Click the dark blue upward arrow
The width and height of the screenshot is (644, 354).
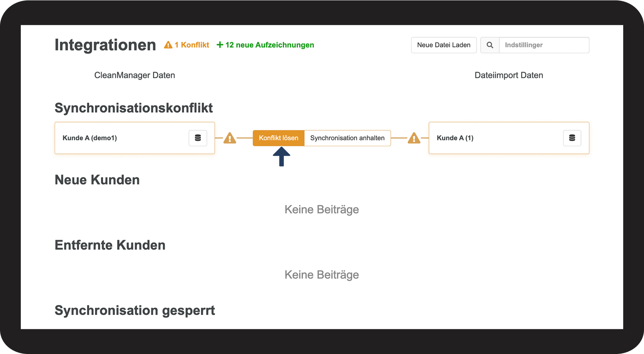click(x=281, y=156)
